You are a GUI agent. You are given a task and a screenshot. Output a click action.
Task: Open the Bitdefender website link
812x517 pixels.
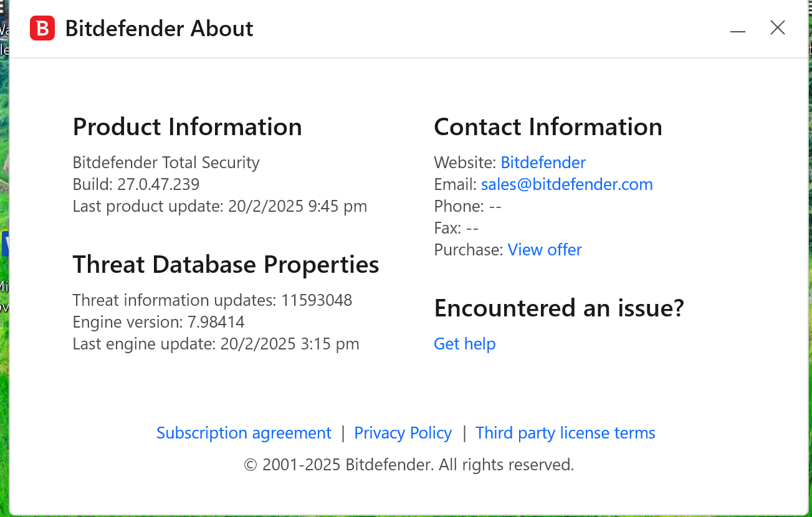(543, 163)
